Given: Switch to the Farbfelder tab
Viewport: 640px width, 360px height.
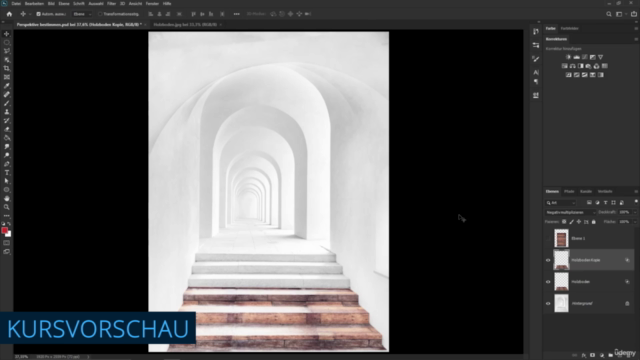Looking at the screenshot, I should [x=569, y=29].
